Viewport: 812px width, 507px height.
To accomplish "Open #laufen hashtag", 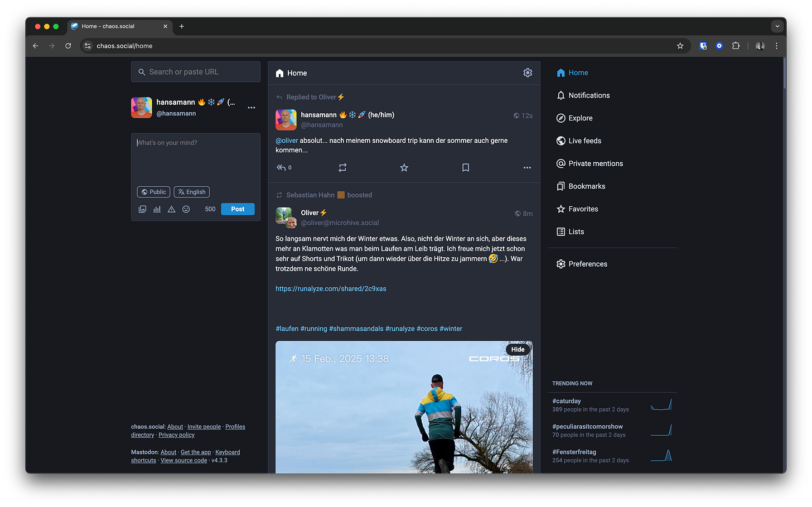I will 287,329.
